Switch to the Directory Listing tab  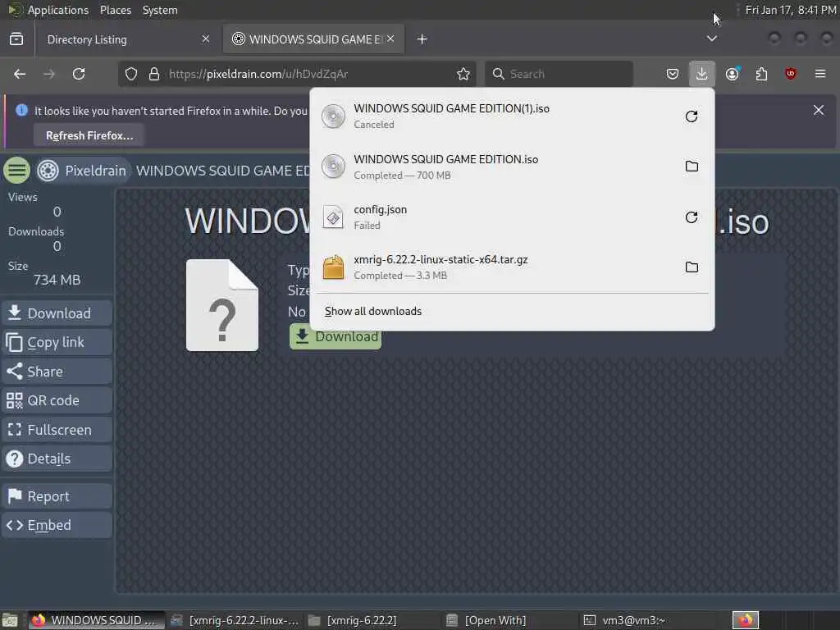coord(126,39)
